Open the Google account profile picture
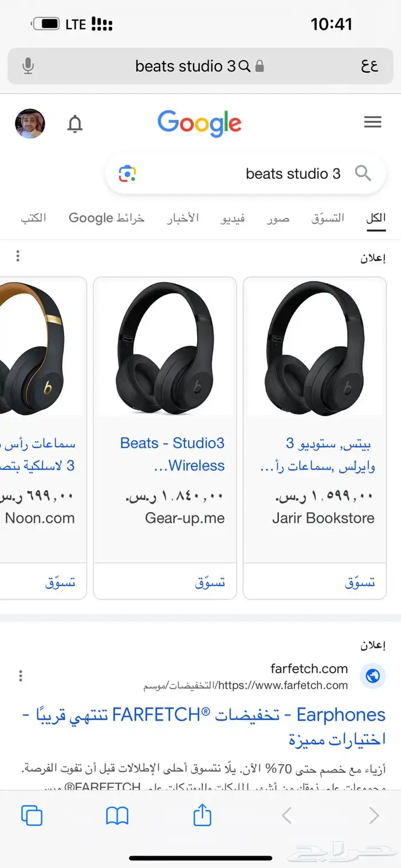This screenshot has height=868, width=401. [x=30, y=124]
